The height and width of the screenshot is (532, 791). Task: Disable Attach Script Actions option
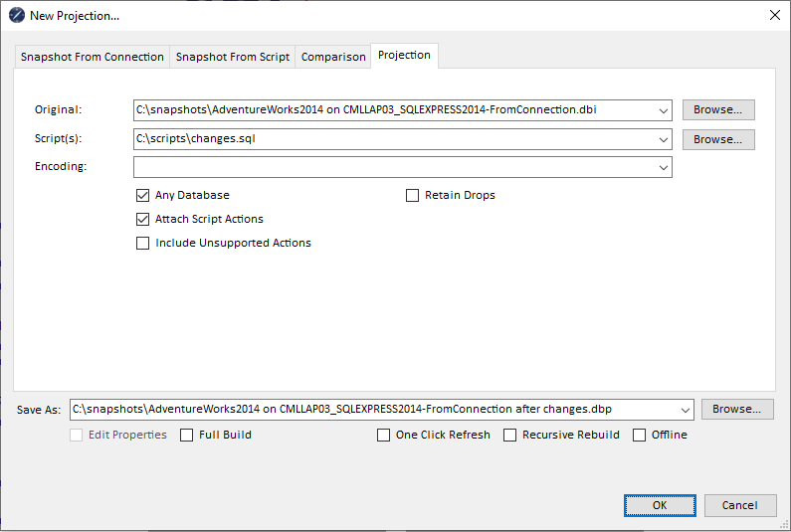click(x=143, y=219)
